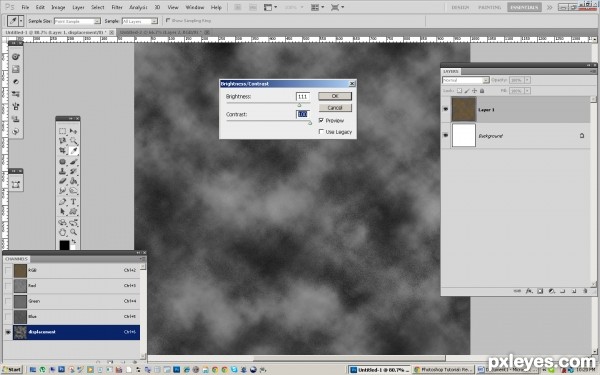Select the Crop tool
The height and width of the screenshot is (375, 600).
[62, 150]
